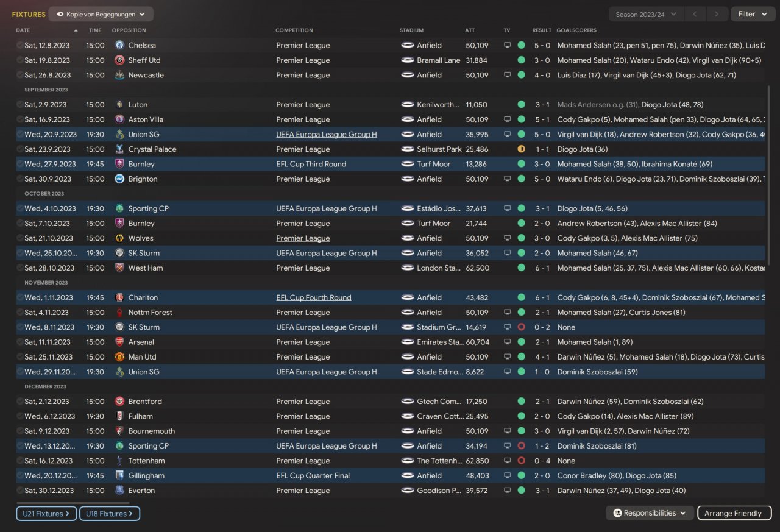The height and width of the screenshot is (532, 780).
Task: Click the Chelsea club badge
Action: (x=119, y=45)
